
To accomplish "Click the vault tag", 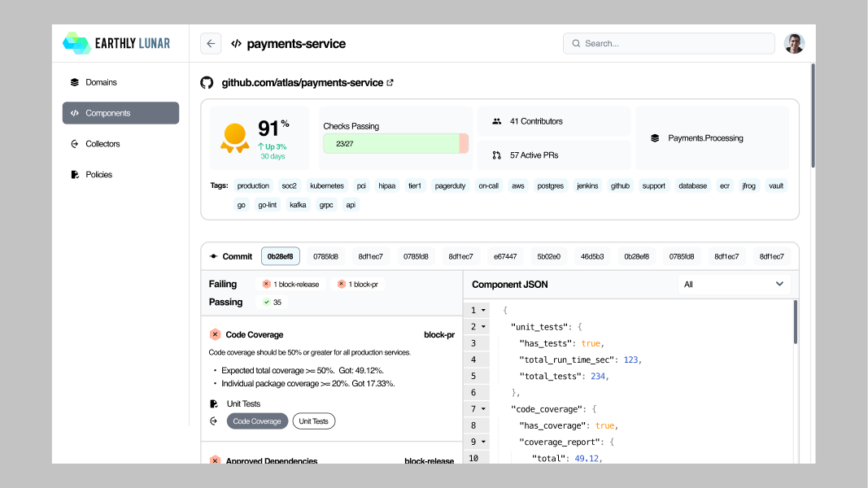I will pyautogui.click(x=776, y=186).
